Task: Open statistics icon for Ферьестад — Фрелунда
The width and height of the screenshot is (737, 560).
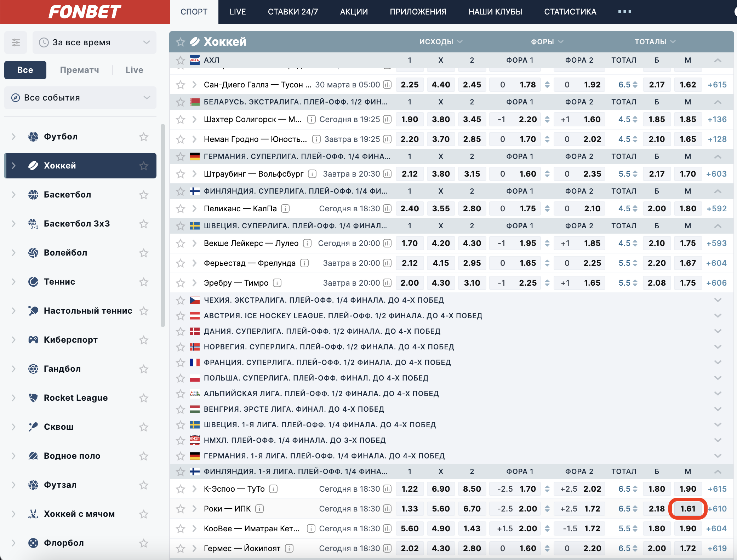Action: [x=388, y=263]
